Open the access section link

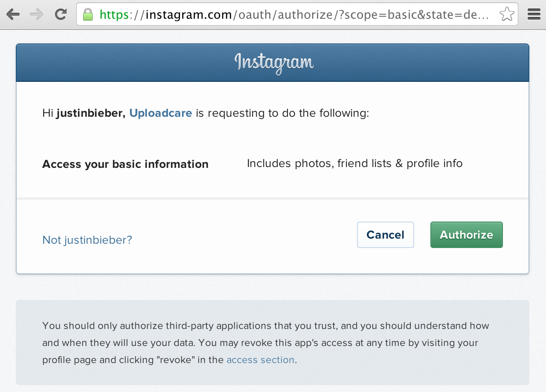(x=260, y=360)
